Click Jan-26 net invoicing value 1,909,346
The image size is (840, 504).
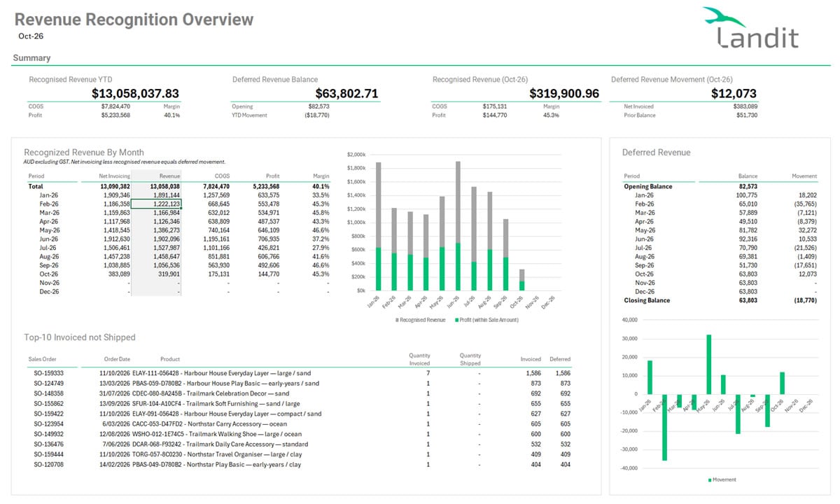(115, 195)
